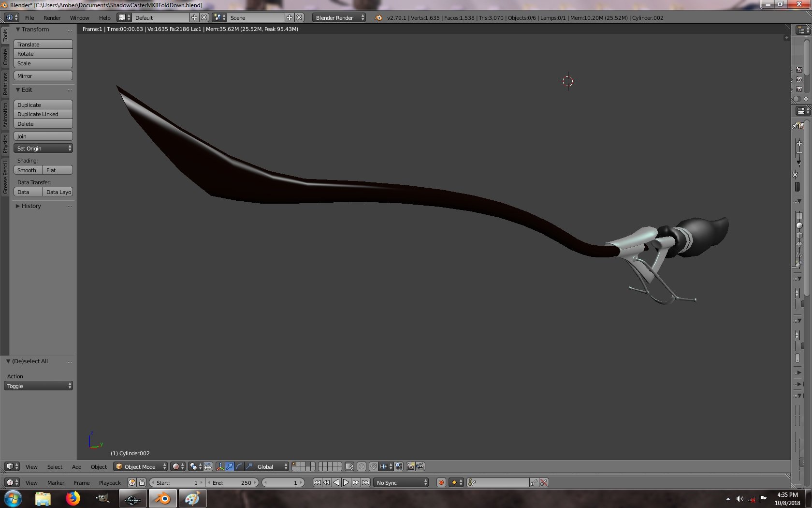Open the Render menu
The image size is (812, 508).
click(52, 18)
